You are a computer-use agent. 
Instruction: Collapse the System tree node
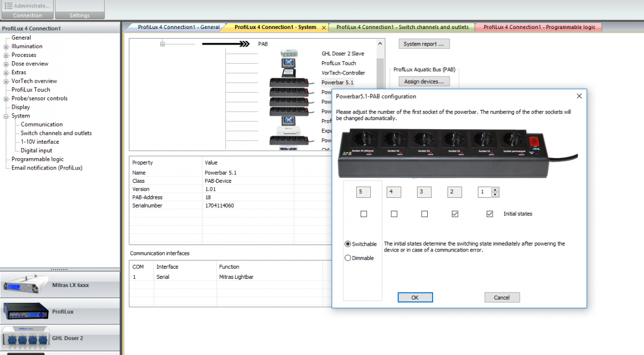[6, 116]
